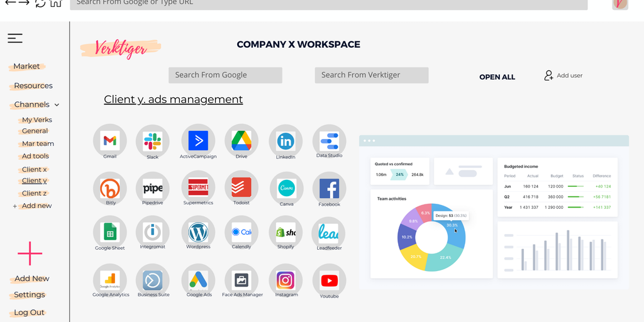Open the General channel
Image resolution: width=644 pixels, height=322 pixels.
pyautogui.click(x=35, y=131)
